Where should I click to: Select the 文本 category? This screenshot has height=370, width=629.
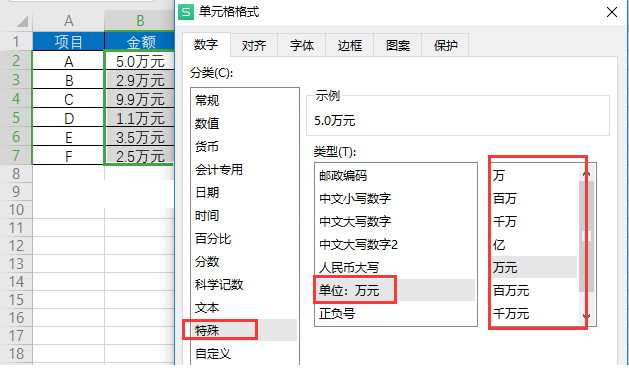tap(245, 308)
